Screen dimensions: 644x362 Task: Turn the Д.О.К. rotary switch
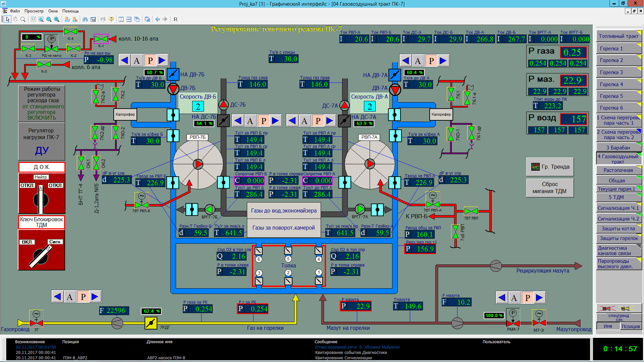point(41,200)
